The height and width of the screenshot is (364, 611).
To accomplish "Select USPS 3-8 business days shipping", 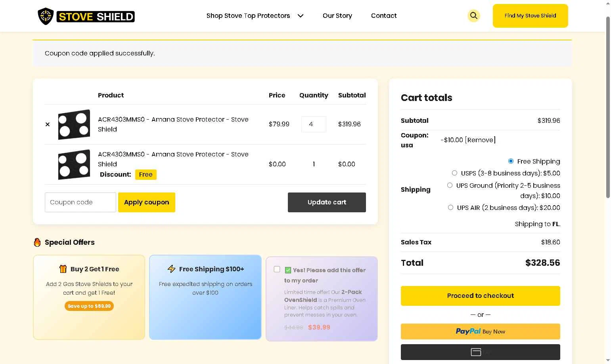I will (x=454, y=173).
